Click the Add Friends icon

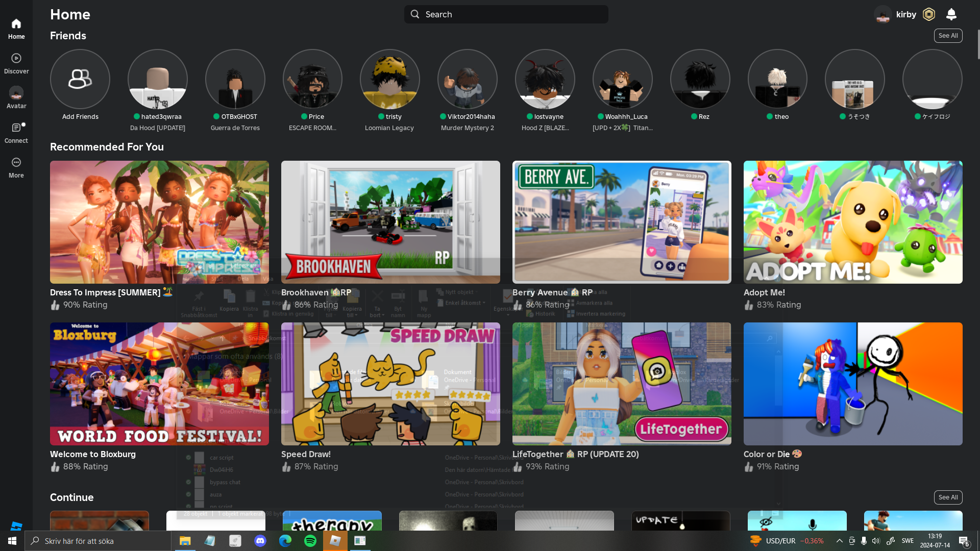[x=80, y=79]
